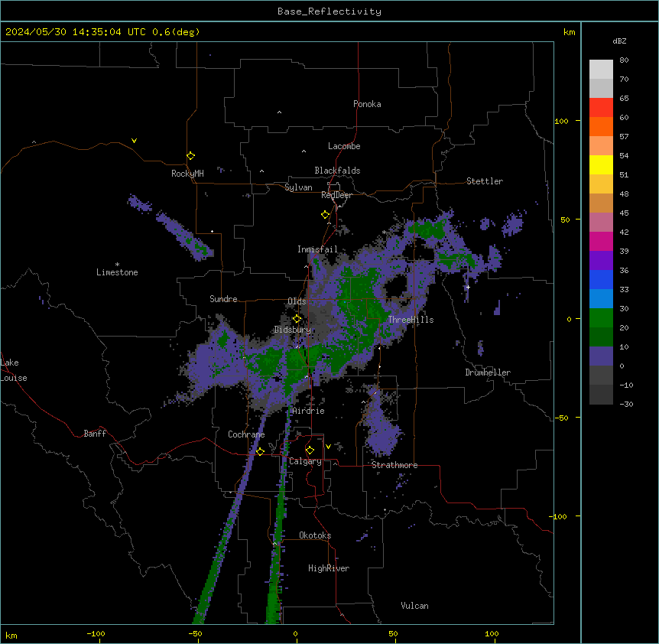The image size is (659, 644).
Task: Click the green 20-30 dBZ legend swatch
Action: [x=601, y=318]
